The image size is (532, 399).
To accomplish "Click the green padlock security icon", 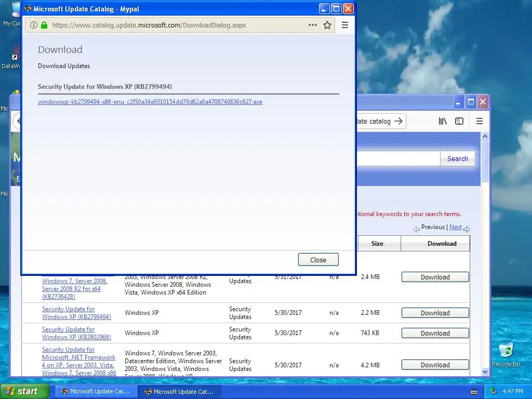I will coord(44,25).
